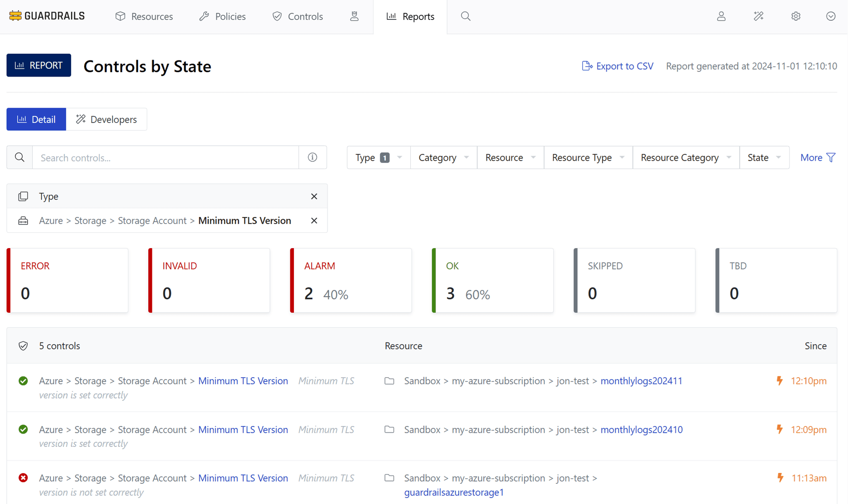Viewport: 848px width, 504px height.
Task: Click the lightning icon next to 12:10pm
Action: coord(780,381)
